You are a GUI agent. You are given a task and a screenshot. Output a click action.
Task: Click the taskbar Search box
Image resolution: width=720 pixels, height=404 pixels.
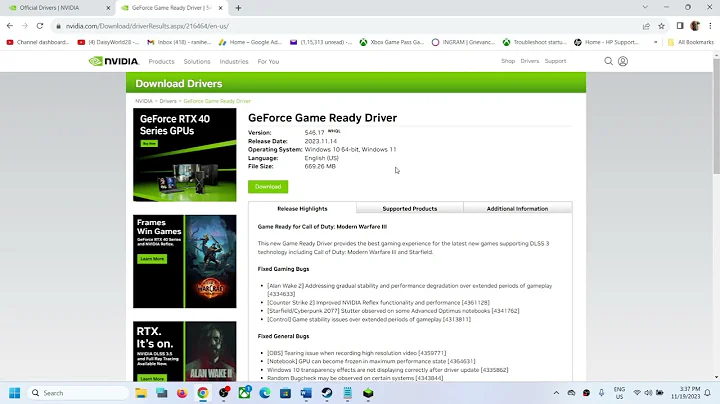pos(78,393)
